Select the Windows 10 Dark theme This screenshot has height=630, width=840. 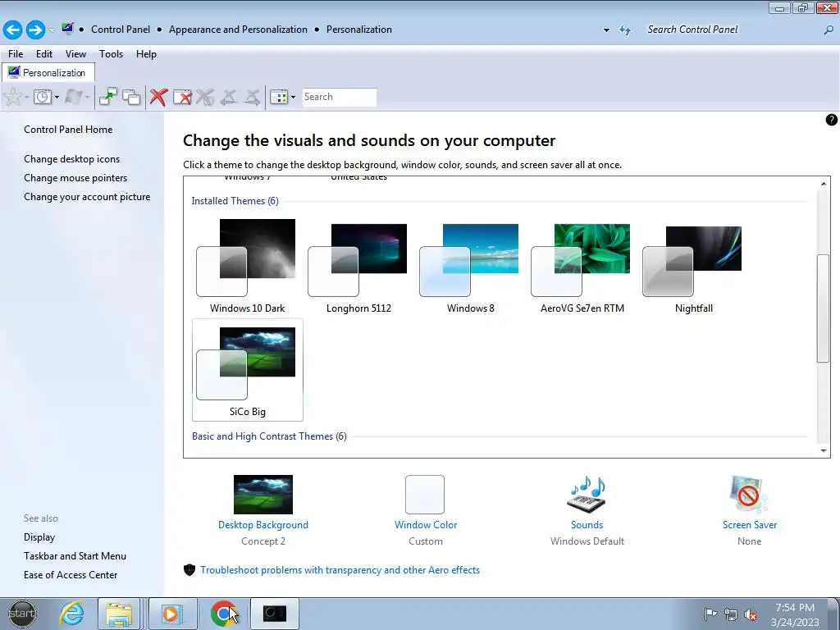(247, 267)
